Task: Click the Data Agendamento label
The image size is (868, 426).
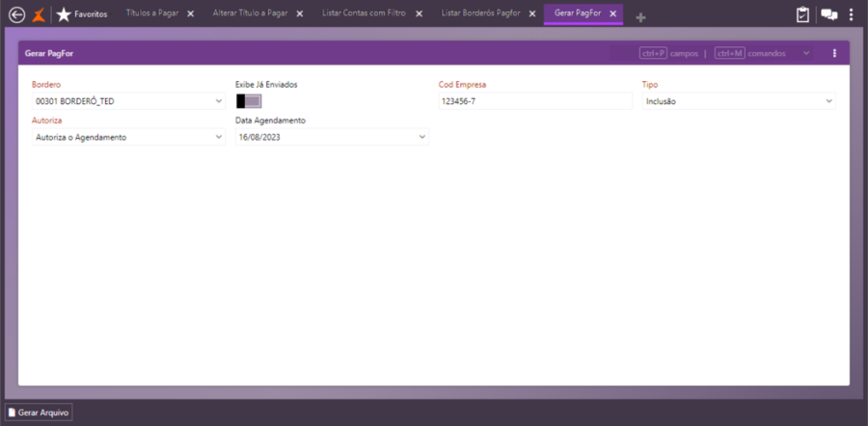Action: point(271,120)
